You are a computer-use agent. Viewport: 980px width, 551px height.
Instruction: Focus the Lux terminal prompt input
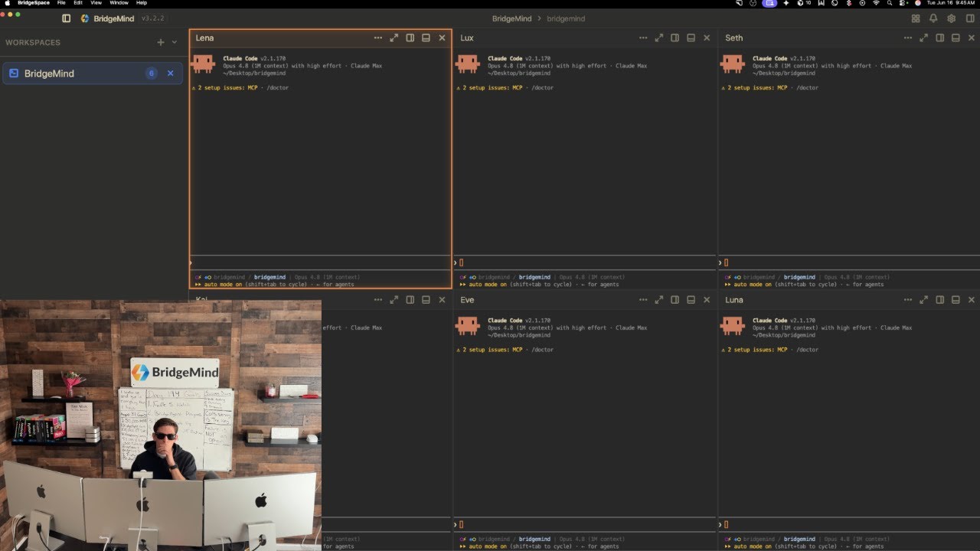(x=585, y=262)
